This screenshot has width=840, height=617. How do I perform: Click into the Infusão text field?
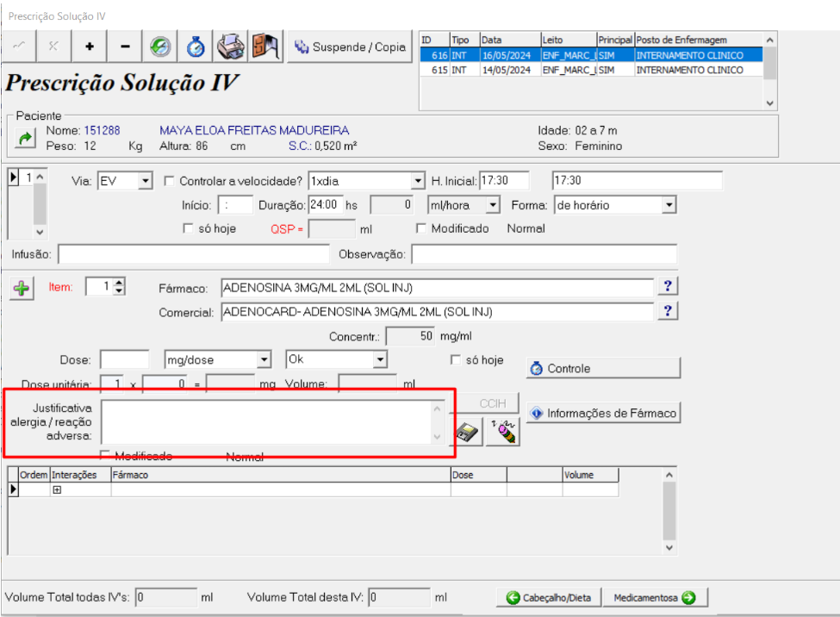pos(194,254)
